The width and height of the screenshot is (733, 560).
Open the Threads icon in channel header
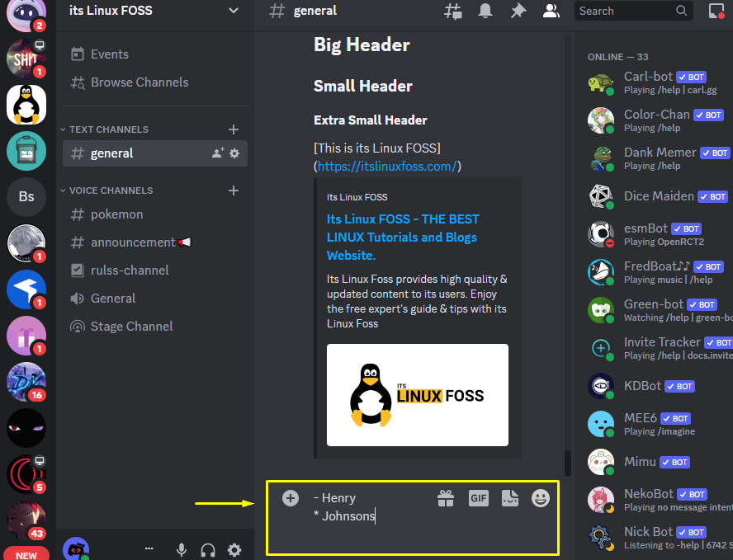pos(452,12)
